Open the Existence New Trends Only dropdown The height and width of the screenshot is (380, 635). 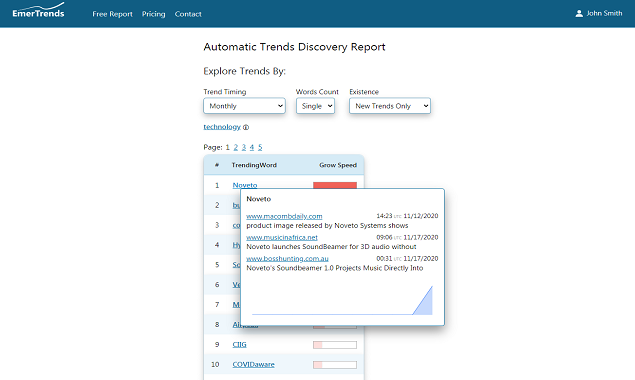coord(390,106)
